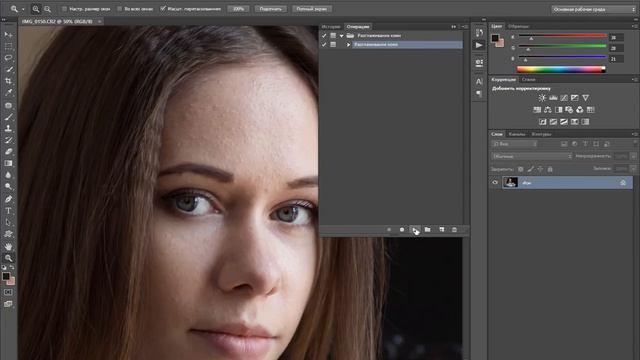
Task: Open the layer fill slider arrow
Action: [633, 168]
